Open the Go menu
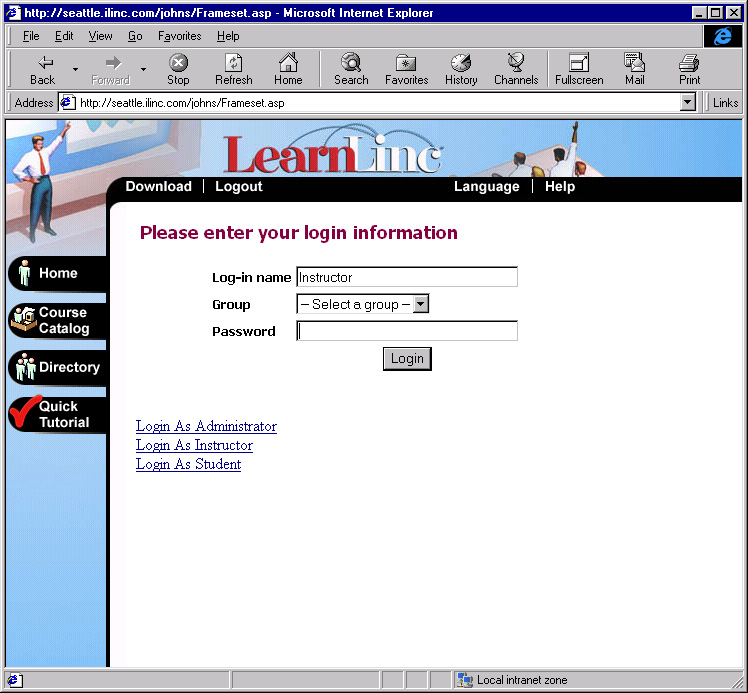The image size is (748, 693). coord(135,36)
